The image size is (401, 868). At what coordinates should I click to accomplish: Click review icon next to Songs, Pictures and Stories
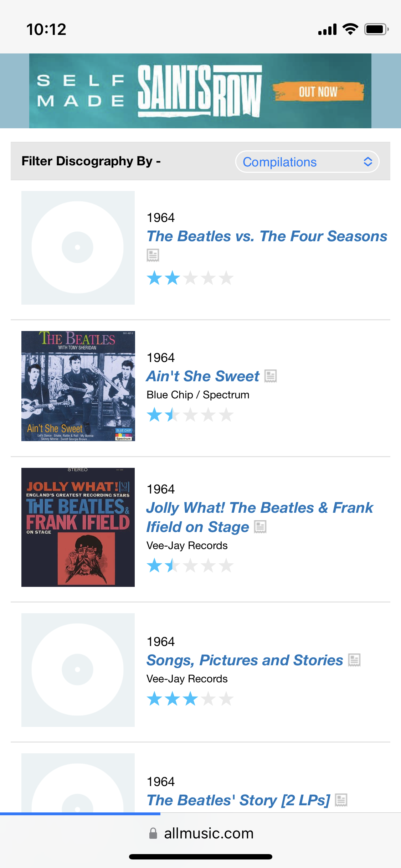[x=354, y=660]
